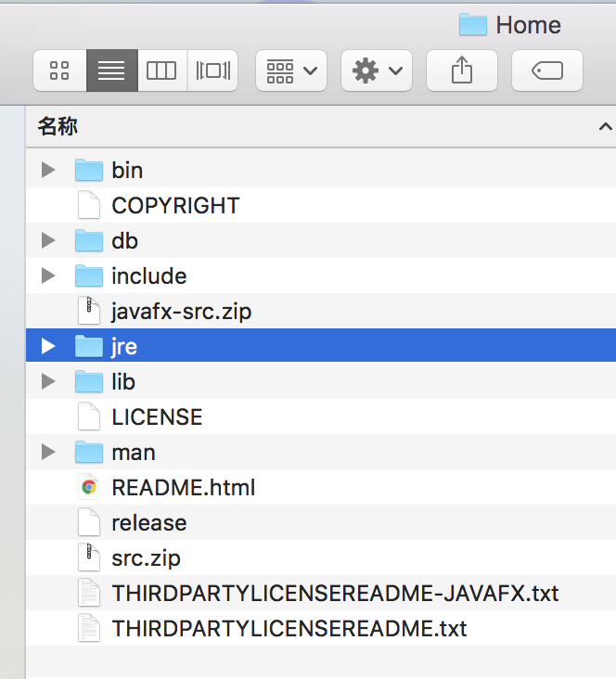Click the Edit Tags button
The height and width of the screenshot is (679, 616).
click(x=547, y=70)
